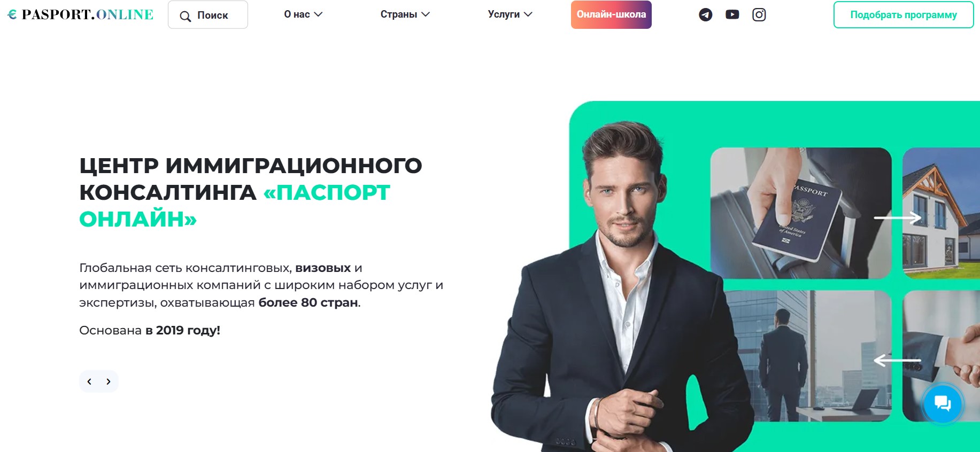Click the «Подобрать программу» button

pos(904,15)
